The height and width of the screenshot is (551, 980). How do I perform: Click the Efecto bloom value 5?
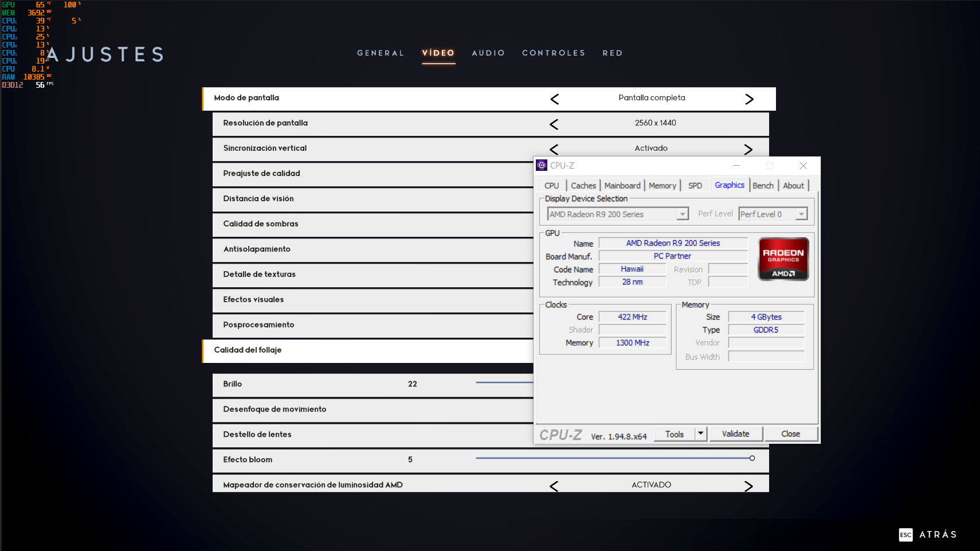410,460
